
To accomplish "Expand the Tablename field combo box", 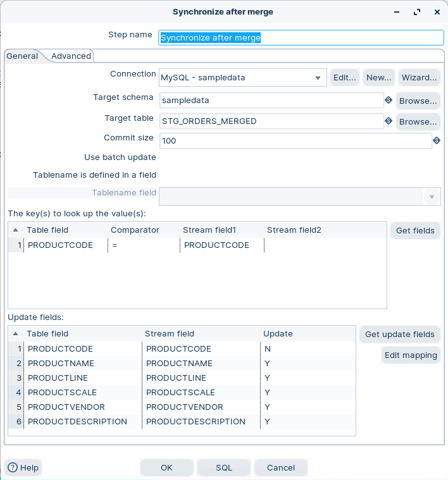I will click(432, 197).
